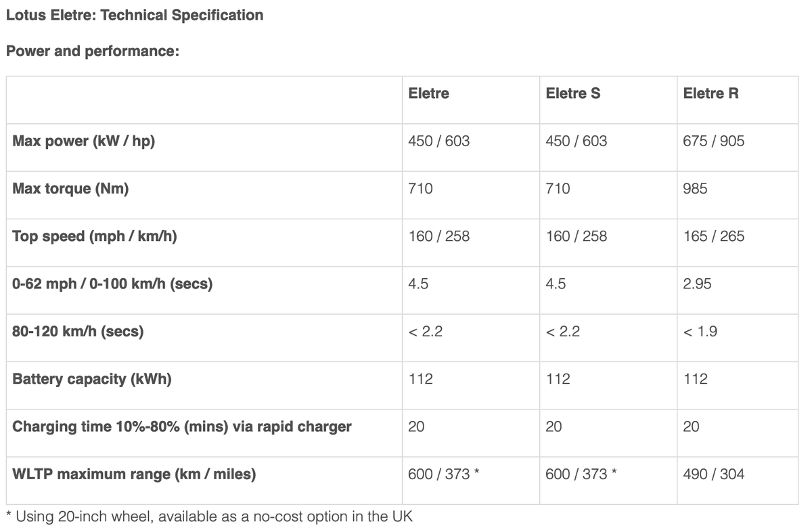The height and width of the screenshot is (532, 812).
Task: Click the 0-62 mph / 0-100 km/h row label
Action: point(112,284)
